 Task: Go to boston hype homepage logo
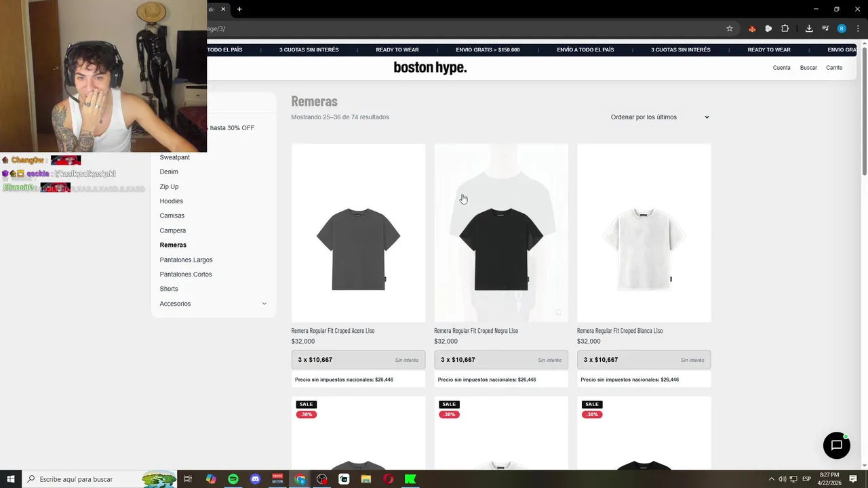pos(430,67)
